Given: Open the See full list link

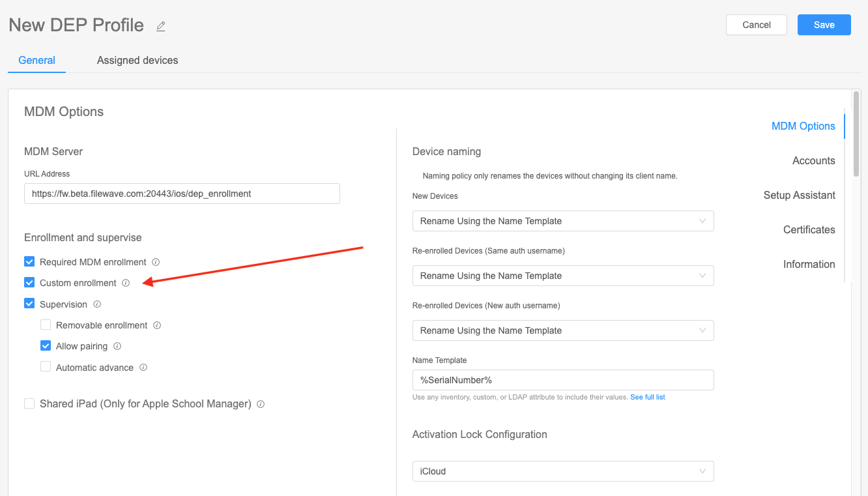Looking at the screenshot, I should 648,397.
